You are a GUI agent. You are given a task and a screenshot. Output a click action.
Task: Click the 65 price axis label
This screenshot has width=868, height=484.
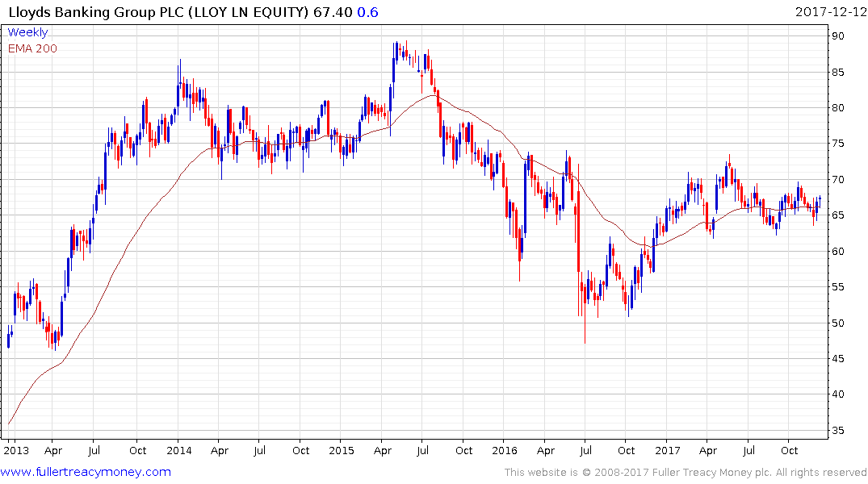(x=837, y=215)
